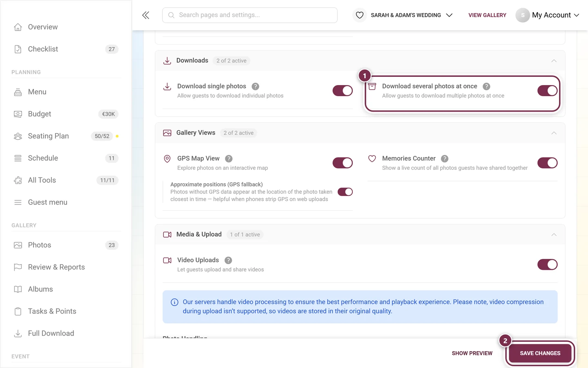Click the Show Preview button
Screen dimensions: 588x368
pos(472,353)
